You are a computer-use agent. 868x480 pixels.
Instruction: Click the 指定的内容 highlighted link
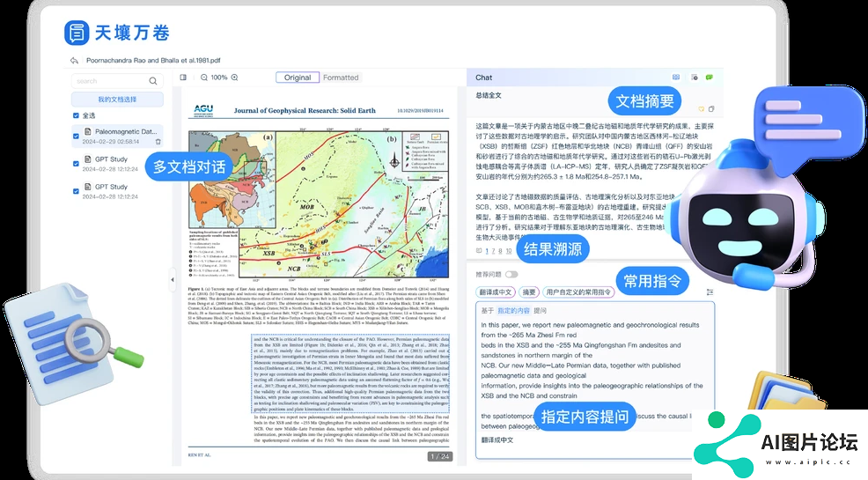click(514, 311)
